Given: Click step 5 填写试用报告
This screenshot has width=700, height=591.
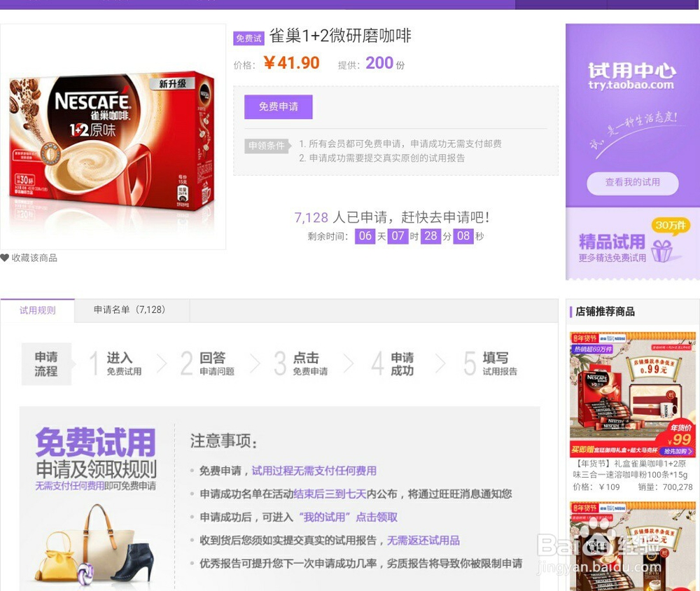Looking at the screenshot, I should coord(490,363).
